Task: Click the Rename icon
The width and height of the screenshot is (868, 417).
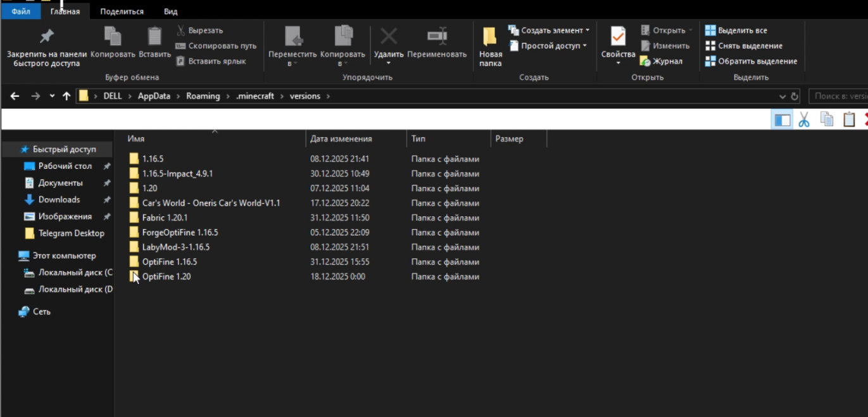Action: click(x=437, y=36)
